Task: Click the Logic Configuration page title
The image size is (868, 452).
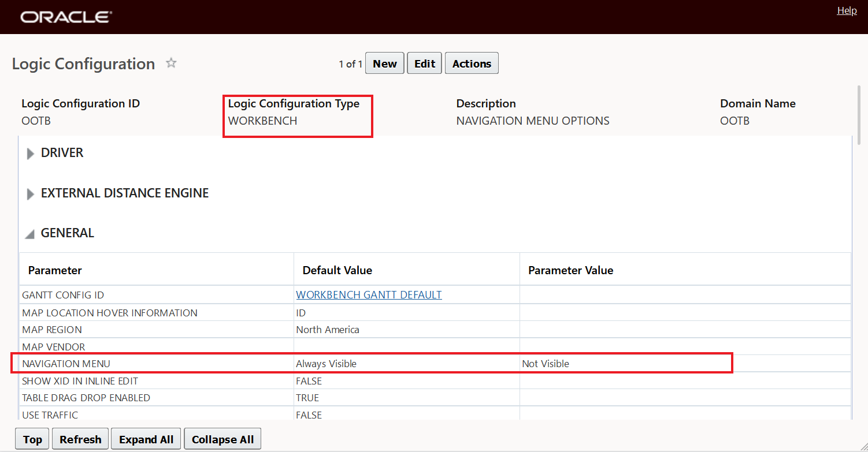Action: point(83,63)
